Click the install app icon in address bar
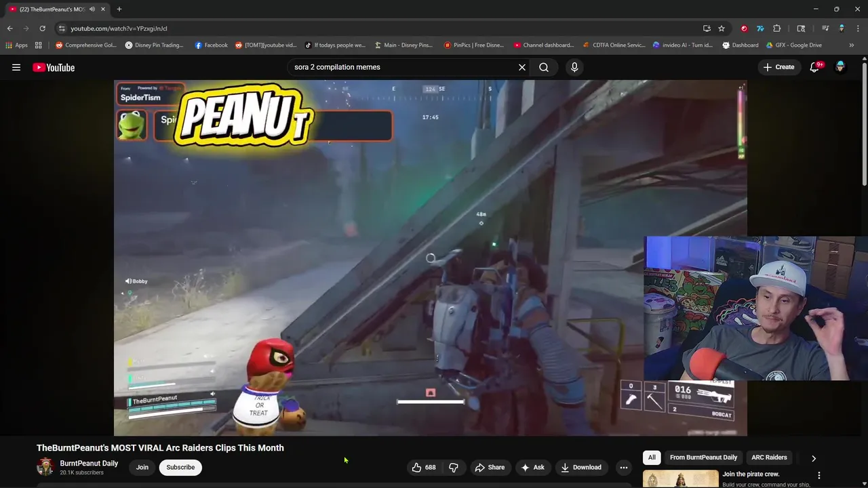The image size is (868, 488). tap(707, 28)
